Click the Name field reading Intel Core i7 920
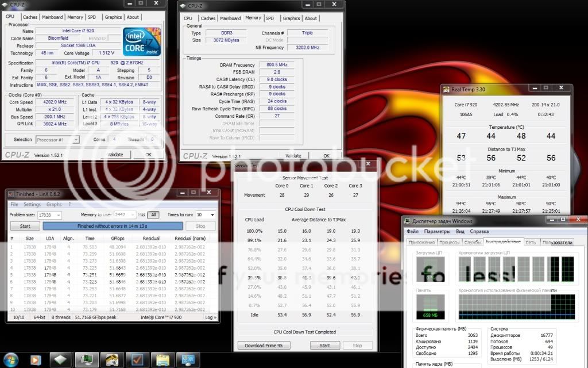The width and height of the screenshot is (588, 368). coord(78,31)
